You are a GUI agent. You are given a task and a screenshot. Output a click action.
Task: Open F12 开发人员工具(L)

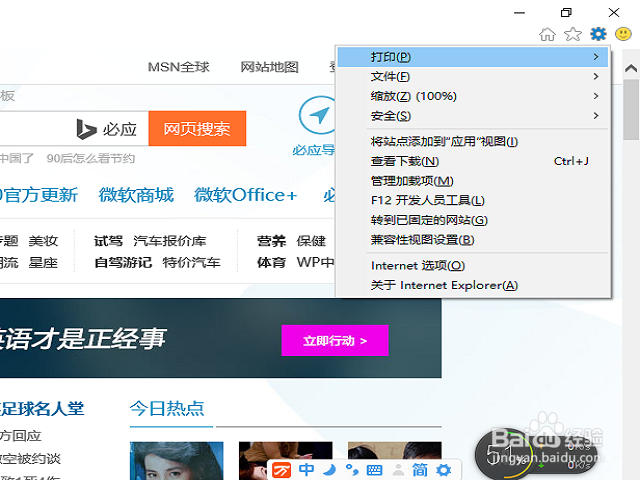[x=473, y=200]
